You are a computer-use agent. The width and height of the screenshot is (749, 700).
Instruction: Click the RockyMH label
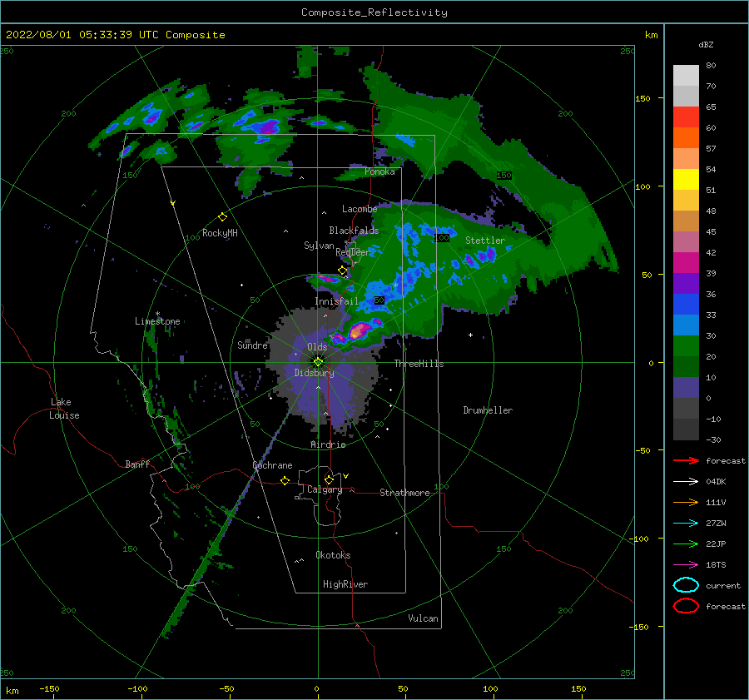click(x=220, y=233)
